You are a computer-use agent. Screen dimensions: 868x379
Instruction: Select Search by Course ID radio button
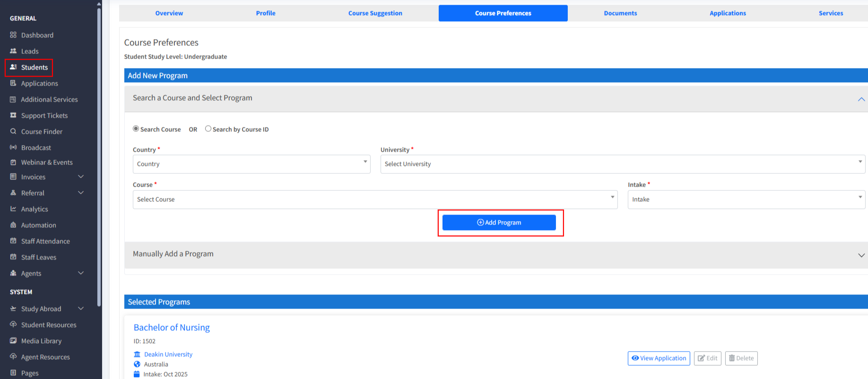pyautogui.click(x=208, y=129)
